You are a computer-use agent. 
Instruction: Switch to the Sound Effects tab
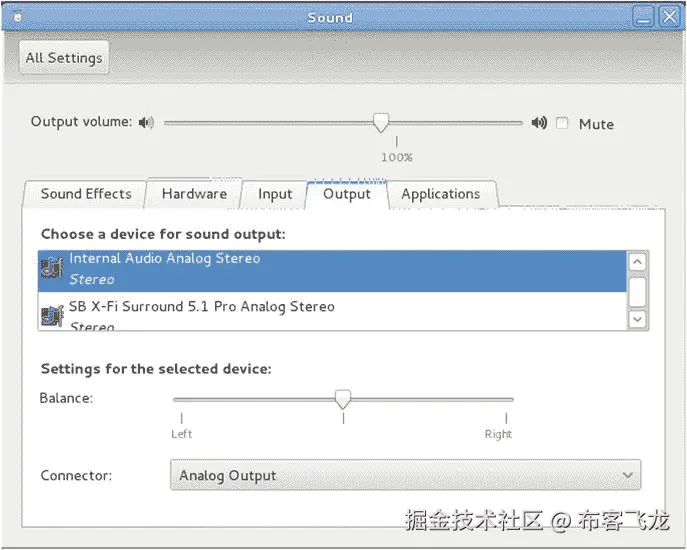(x=86, y=194)
